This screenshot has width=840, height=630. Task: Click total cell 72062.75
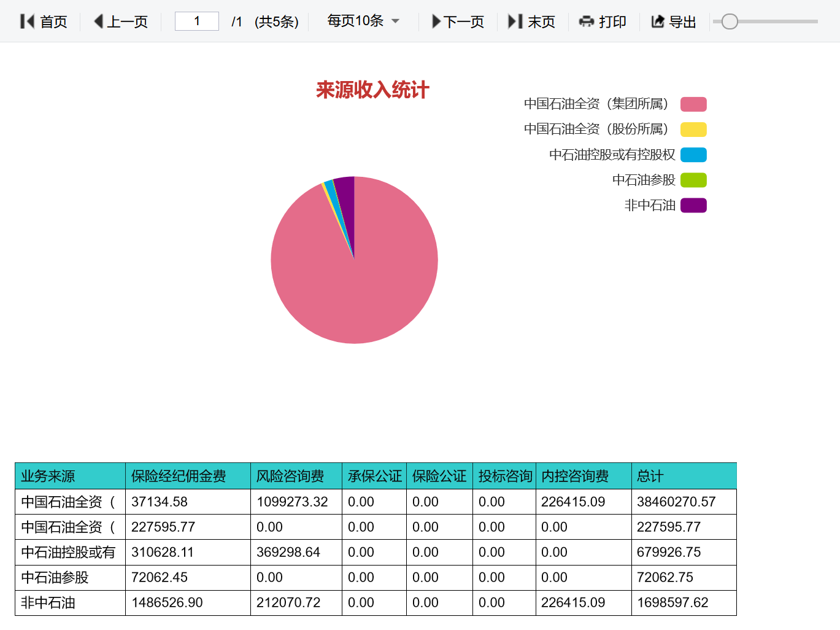(x=665, y=577)
